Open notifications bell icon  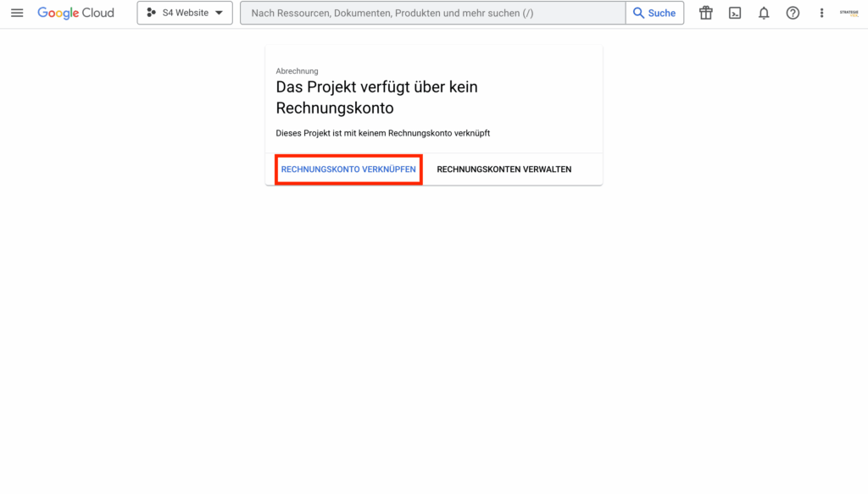pos(764,13)
